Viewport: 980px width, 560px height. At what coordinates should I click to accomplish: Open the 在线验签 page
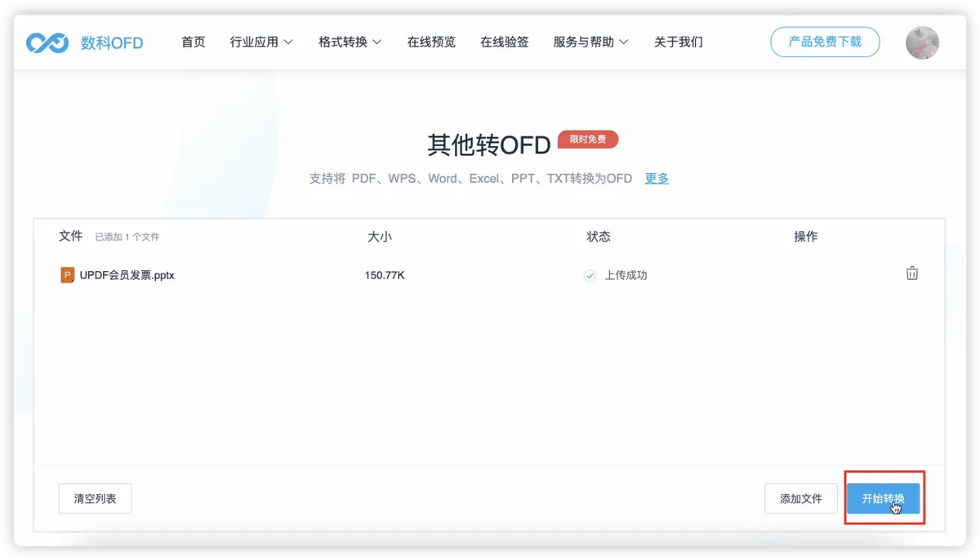(x=505, y=42)
